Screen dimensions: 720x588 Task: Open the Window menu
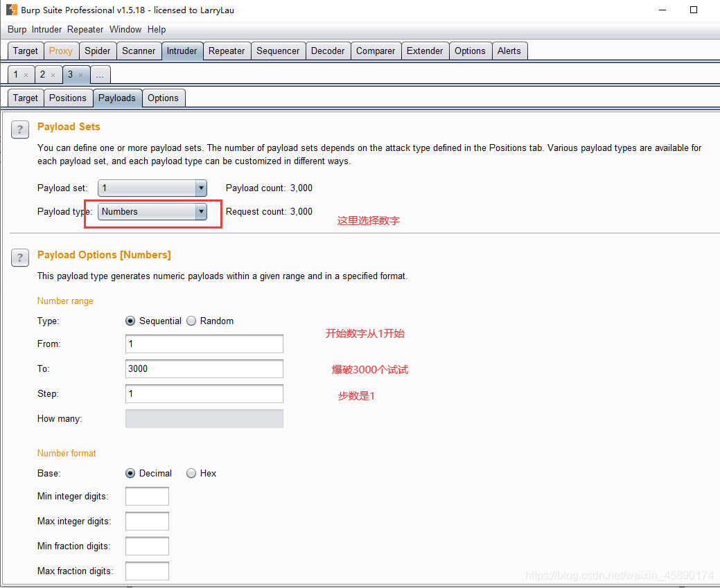[125, 29]
